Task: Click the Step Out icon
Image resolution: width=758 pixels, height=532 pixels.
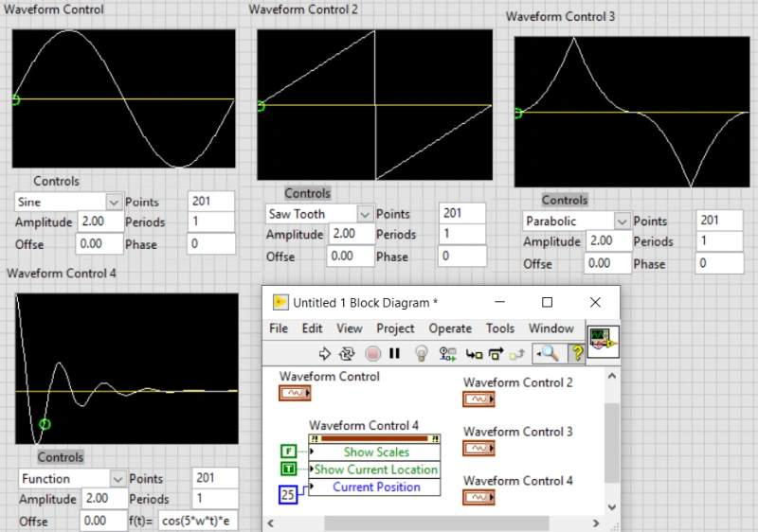Action: (x=517, y=355)
